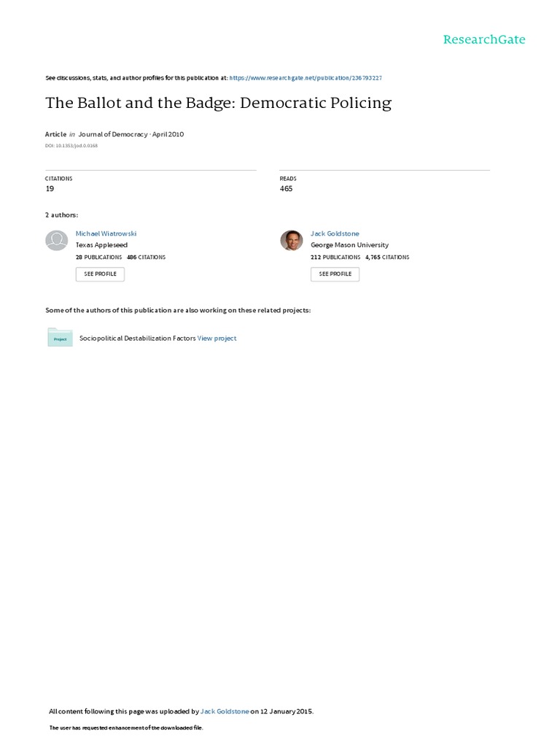Screen dimensions: 560x747
Task: Open the researchgate.net publication URL
Action: (306, 77)
